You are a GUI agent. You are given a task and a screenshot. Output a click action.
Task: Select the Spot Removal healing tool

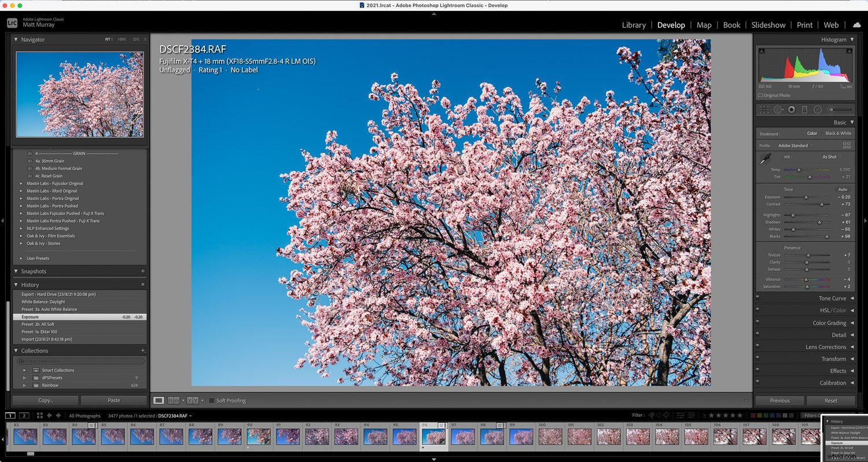click(779, 109)
